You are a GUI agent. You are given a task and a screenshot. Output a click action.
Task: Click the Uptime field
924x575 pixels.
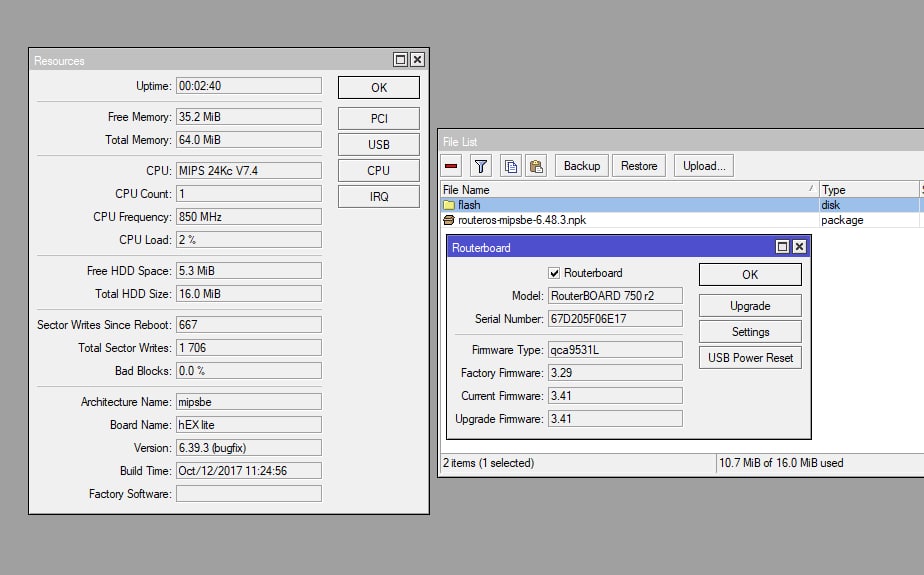point(249,85)
